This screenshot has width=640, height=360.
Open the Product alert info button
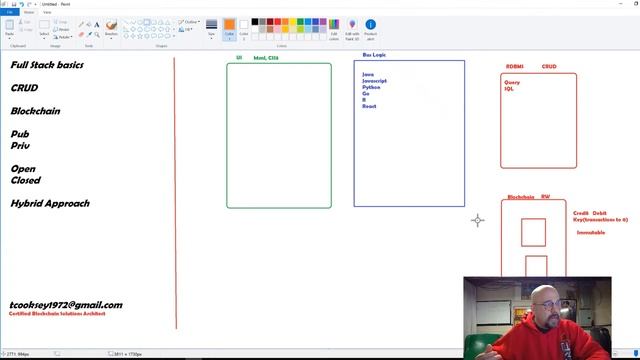pyautogui.click(x=371, y=29)
